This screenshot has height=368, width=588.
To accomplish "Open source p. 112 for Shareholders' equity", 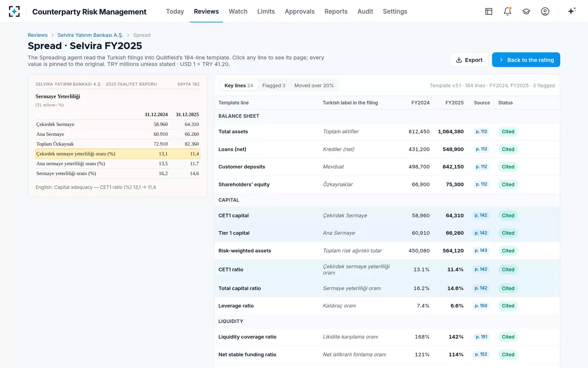I will (481, 184).
